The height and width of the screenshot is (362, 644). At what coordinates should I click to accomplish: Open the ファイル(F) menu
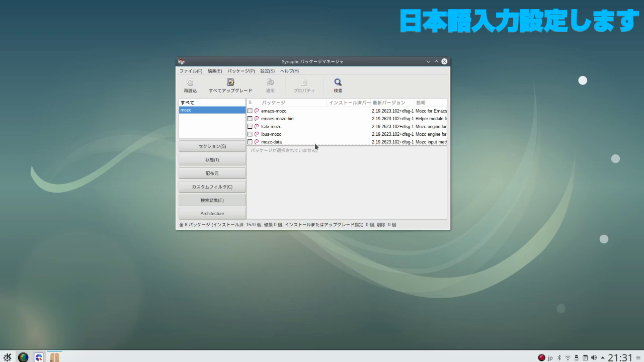[191, 71]
